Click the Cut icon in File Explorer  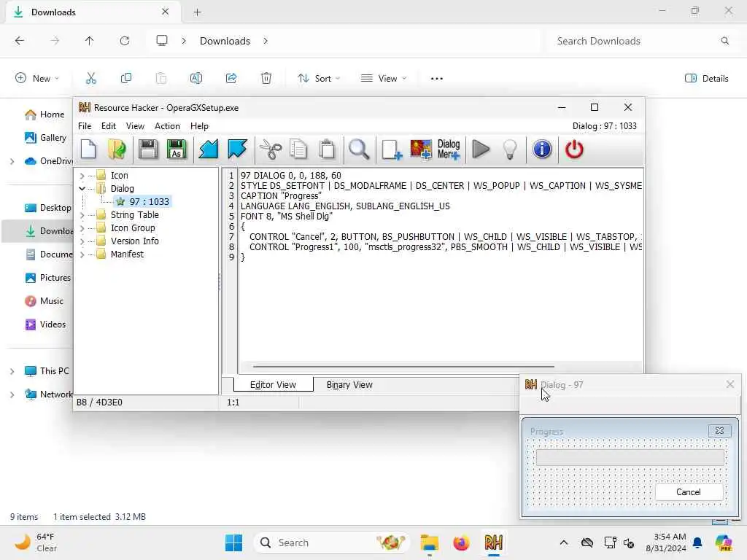(x=91, y=79)
